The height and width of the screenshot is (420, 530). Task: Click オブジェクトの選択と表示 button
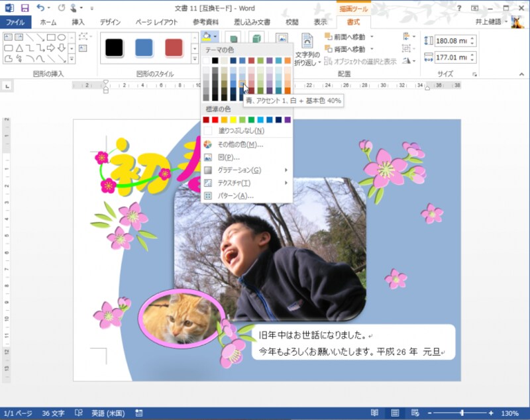[360, 62]
